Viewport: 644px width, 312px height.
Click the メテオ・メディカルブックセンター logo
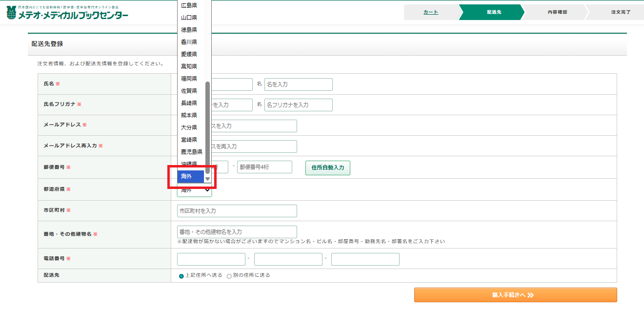(68, 13)
